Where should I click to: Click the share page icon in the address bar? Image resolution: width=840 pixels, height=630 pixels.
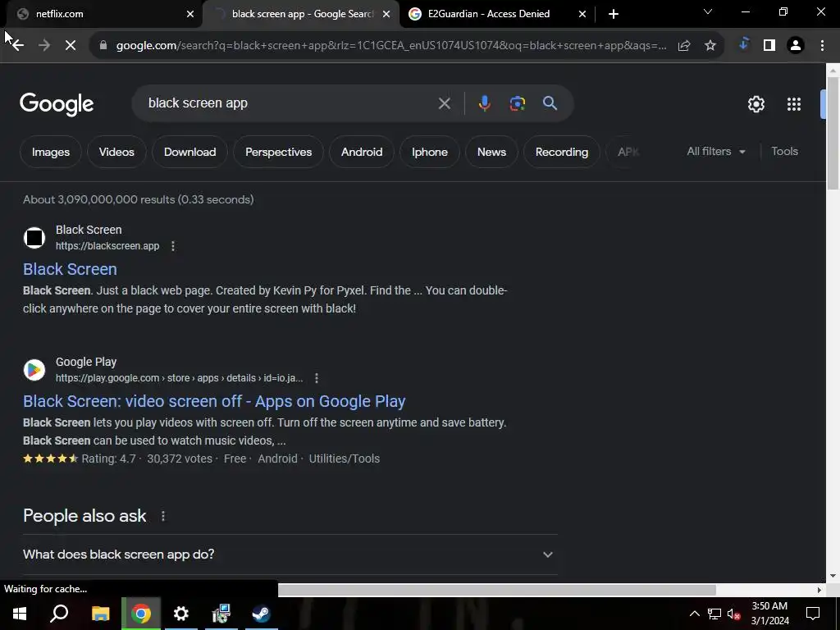click(684, 46)
